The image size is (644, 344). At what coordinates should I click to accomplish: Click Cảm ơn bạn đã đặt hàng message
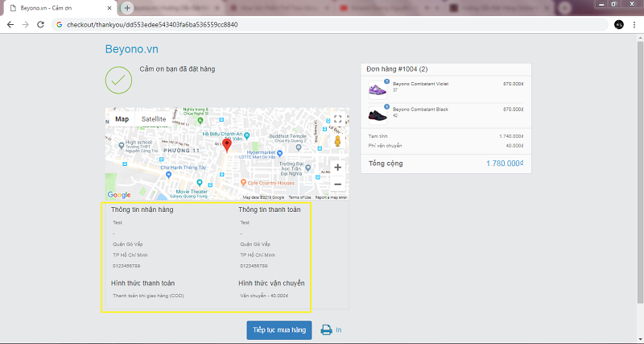(x=177, y=69)
